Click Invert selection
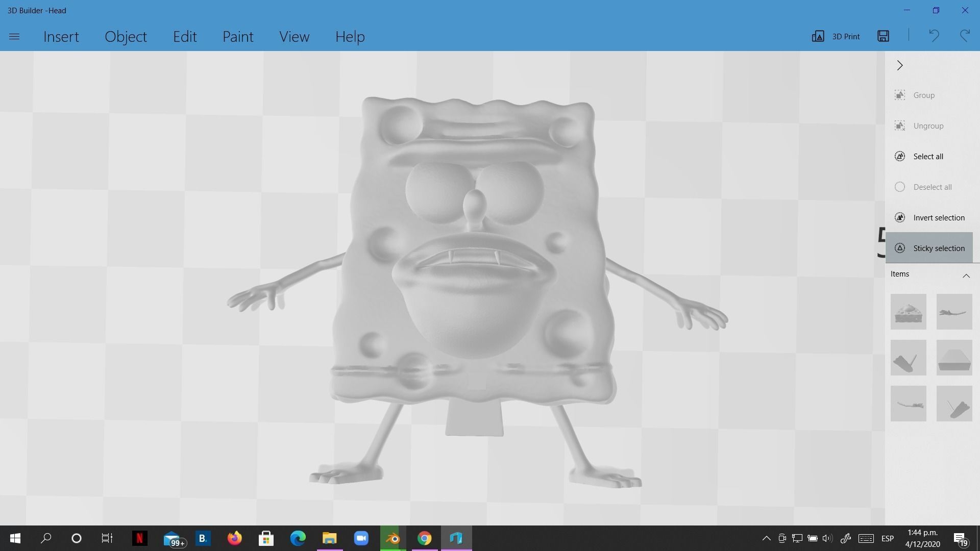The height and width of the screenshot is (551, 980). coord(929,218)
